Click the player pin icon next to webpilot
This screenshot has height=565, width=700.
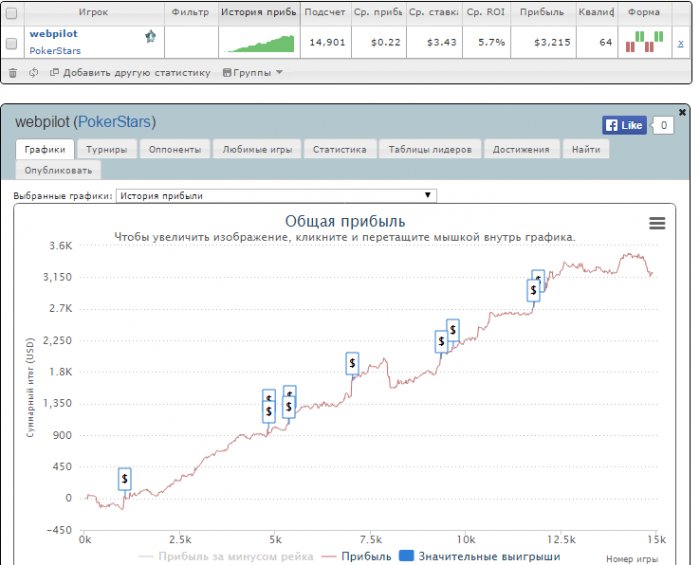pyautogui.click(x=150, y=36)
